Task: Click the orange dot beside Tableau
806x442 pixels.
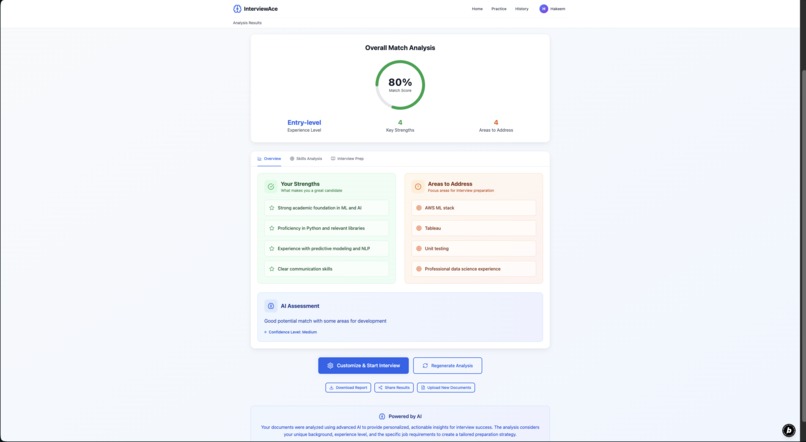Action: pyautogui.click(x=419, y=228)
